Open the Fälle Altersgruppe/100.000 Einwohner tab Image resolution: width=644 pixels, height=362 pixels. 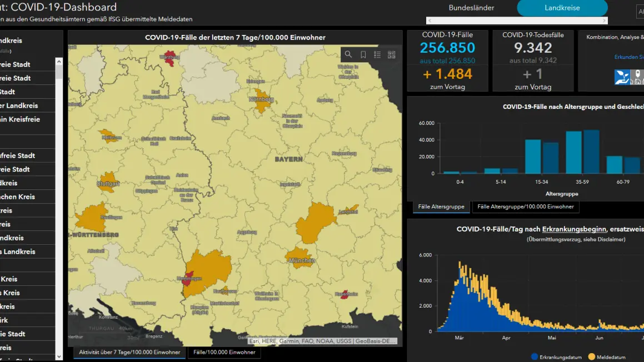tap(525, 207)
